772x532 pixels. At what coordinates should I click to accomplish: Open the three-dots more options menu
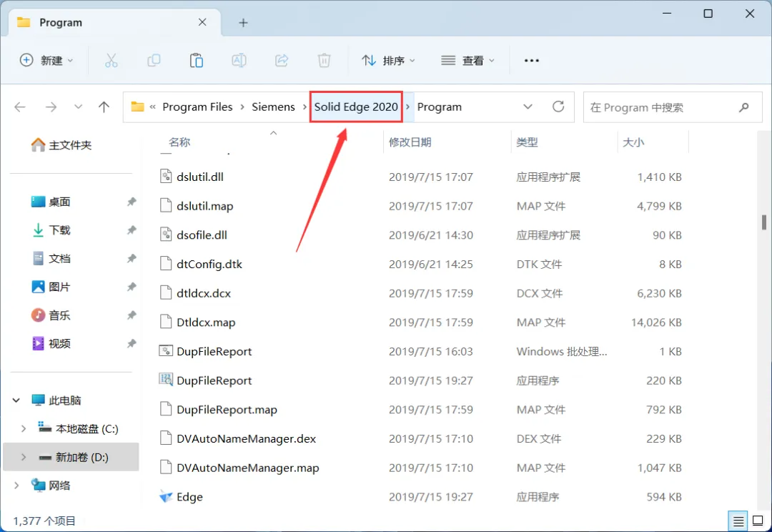(532, 61)
